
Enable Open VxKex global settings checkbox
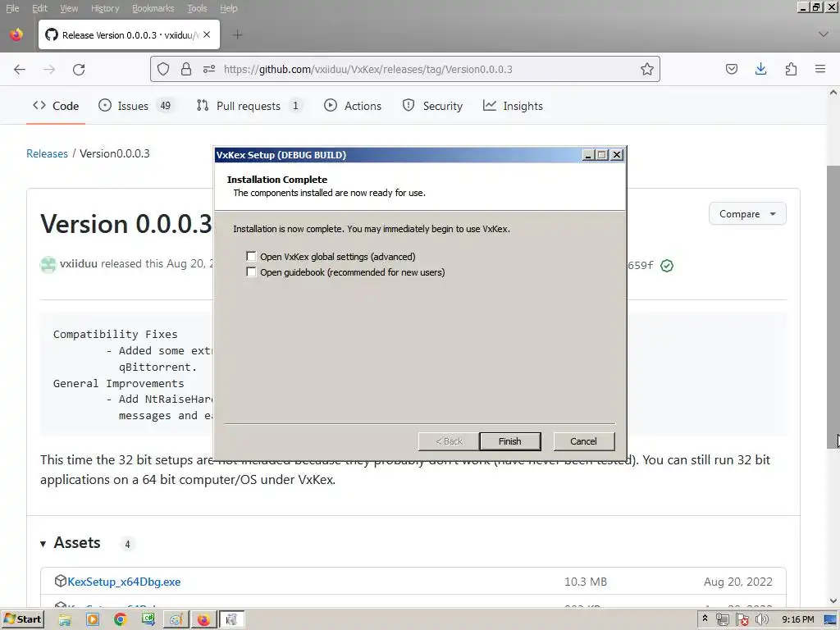[x=251, y=256]
